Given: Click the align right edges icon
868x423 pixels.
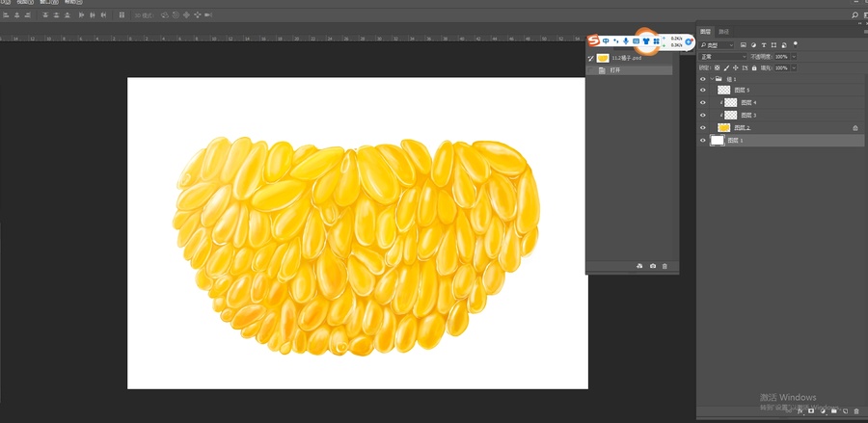Looking at the screenshot, I should click(x=28, y=14).
